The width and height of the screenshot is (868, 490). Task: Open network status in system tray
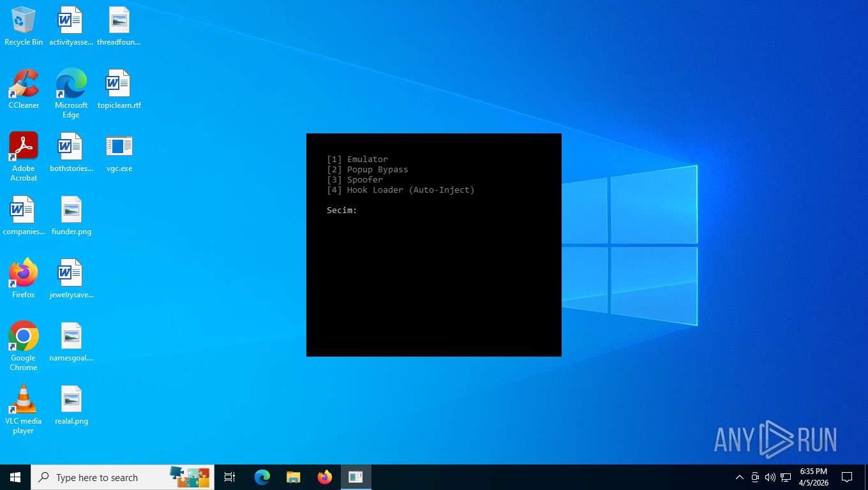786,477
